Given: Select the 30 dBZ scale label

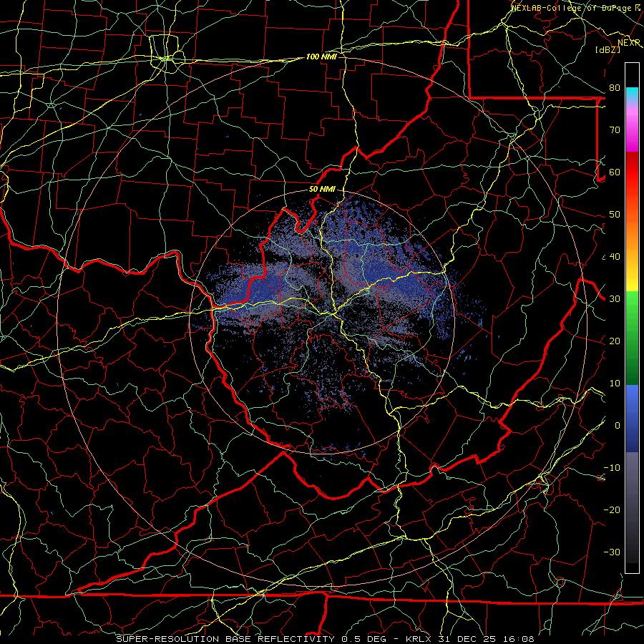Looking at the screenshot, I should (x=615, y=299).
